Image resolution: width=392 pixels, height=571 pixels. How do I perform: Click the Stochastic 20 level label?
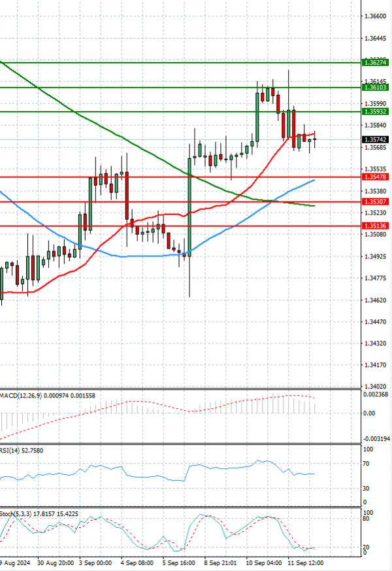pyautogui.click(x=366, y=547)
